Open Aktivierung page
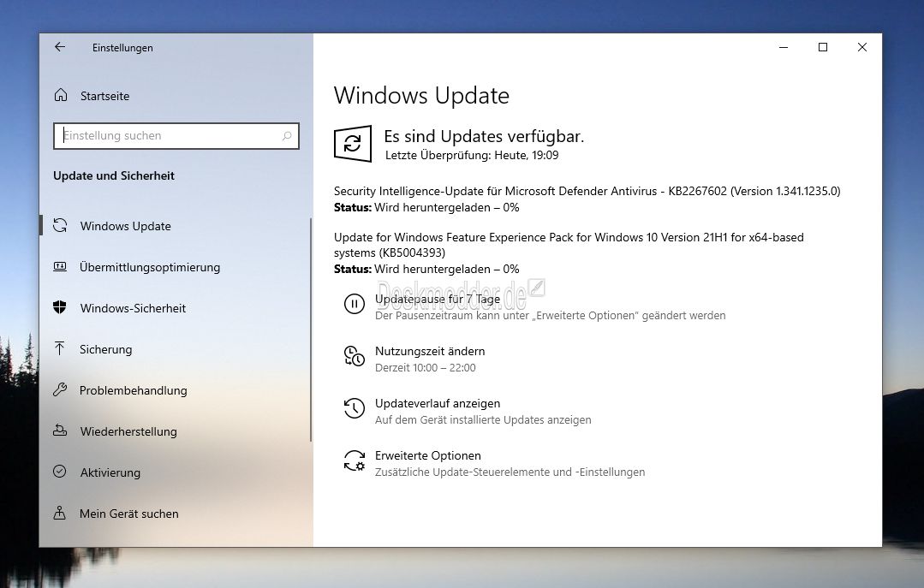 110,472
